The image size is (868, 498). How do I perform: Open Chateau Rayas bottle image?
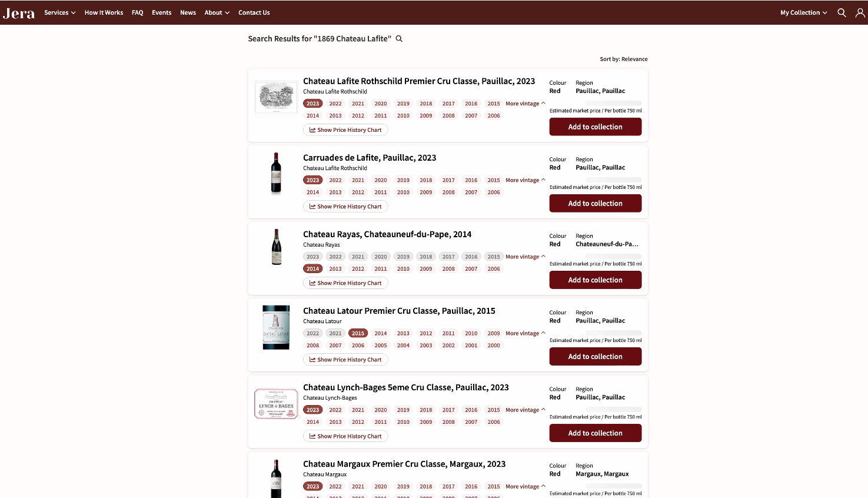(276, 247)
